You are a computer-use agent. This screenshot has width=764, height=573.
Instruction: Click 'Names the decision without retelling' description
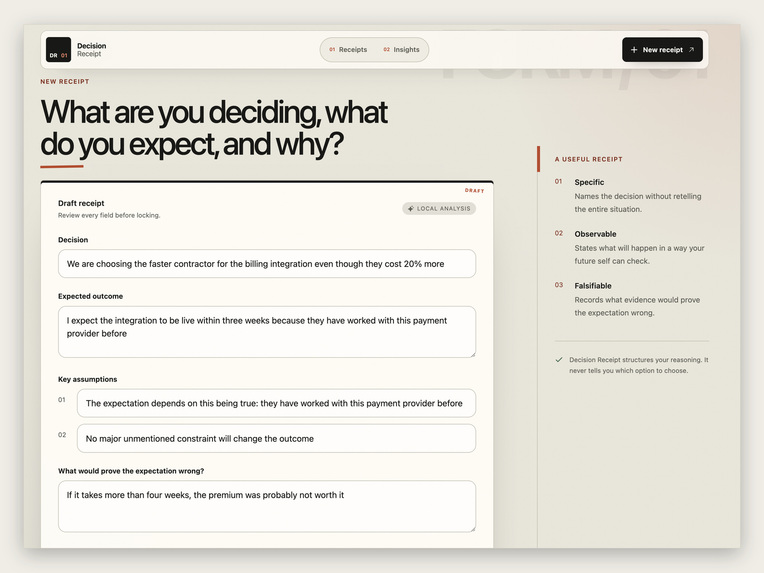638,203
